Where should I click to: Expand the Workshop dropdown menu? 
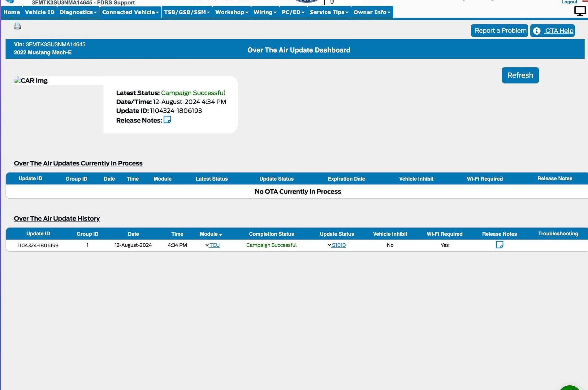click(x=232, y=12)
